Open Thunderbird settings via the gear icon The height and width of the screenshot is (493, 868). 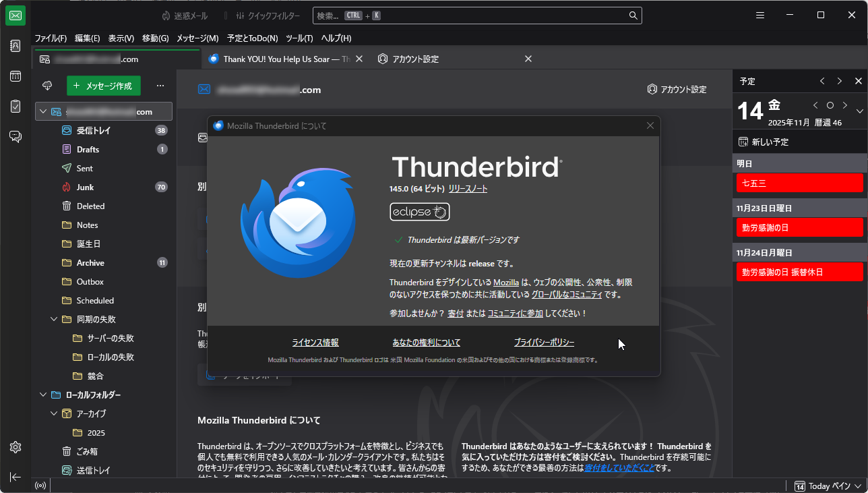point(15,447)
